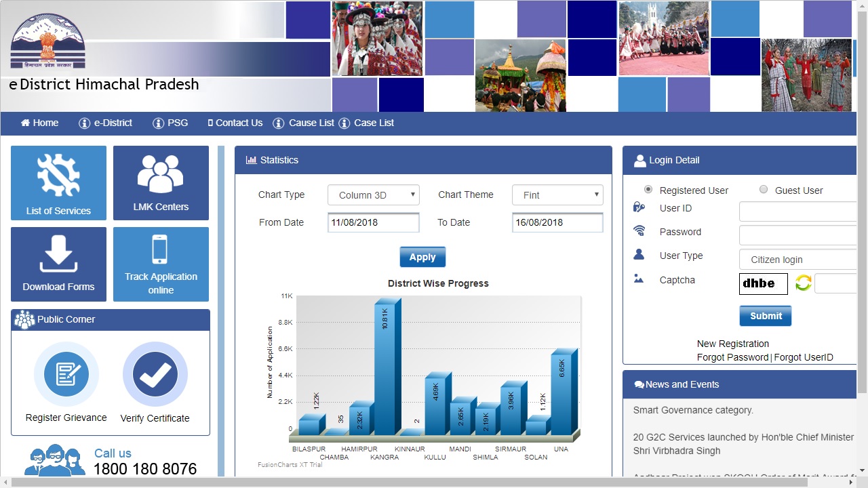Open the Chart Type dropdown
868x488 pixels.
pyautogui.click(x=373, y=195)
